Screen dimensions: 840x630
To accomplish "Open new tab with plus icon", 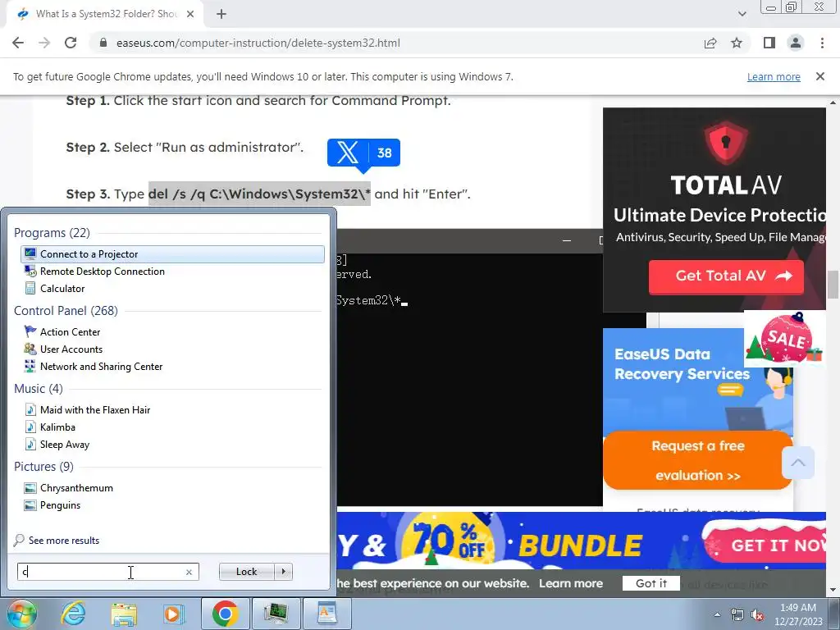I will [221, 14].
